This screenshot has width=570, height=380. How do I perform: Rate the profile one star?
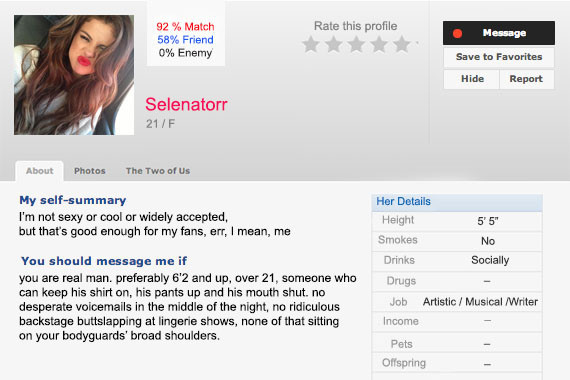311,44
